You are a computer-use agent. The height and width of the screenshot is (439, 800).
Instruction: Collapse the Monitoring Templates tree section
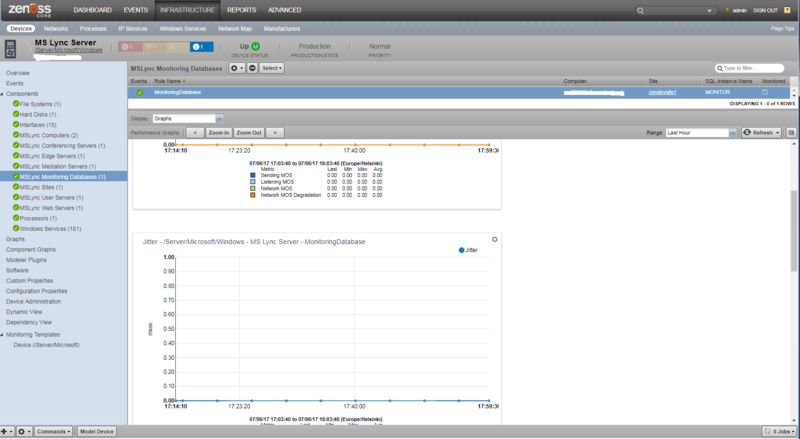(2, 335)
